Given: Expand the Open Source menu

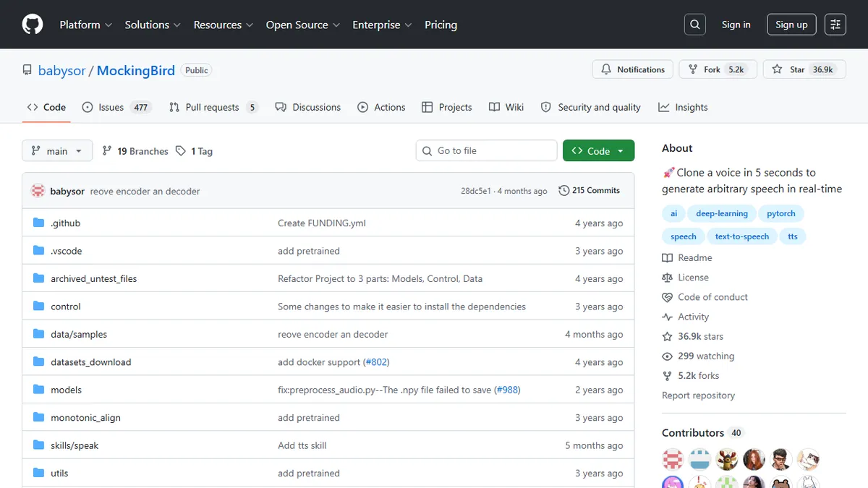Looking at the screenshot, I should tap(303, 25).
